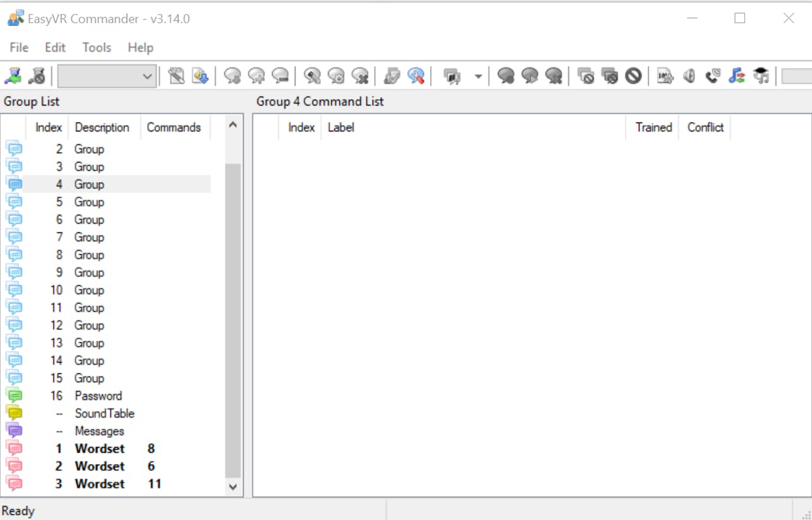Click the telephone tones icon
812x520 pixels.
[712, 76]
